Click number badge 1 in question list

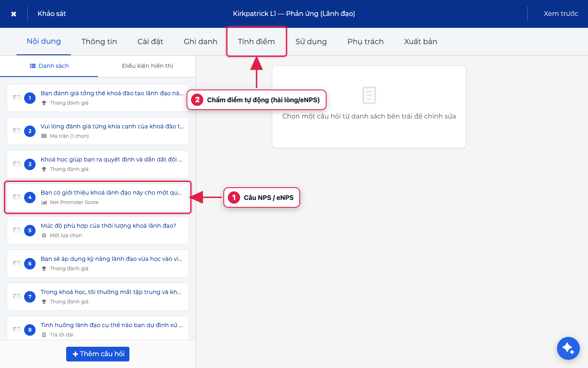(30, 98)
